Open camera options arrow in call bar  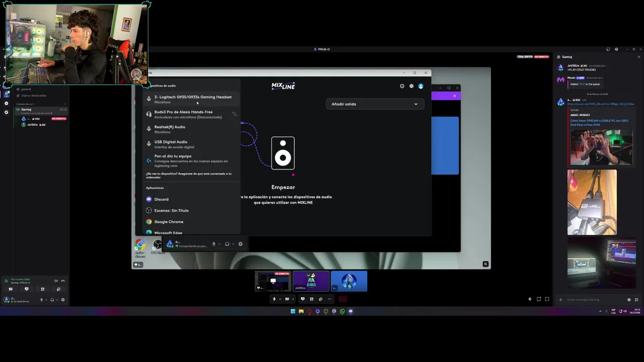point(293,299)
